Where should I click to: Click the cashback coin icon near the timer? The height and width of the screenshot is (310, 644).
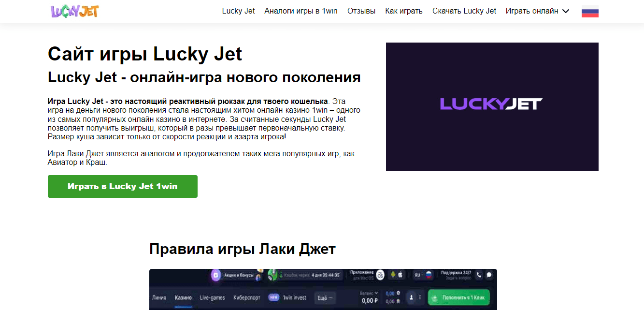pyautogui.click(x=271, y=275)
